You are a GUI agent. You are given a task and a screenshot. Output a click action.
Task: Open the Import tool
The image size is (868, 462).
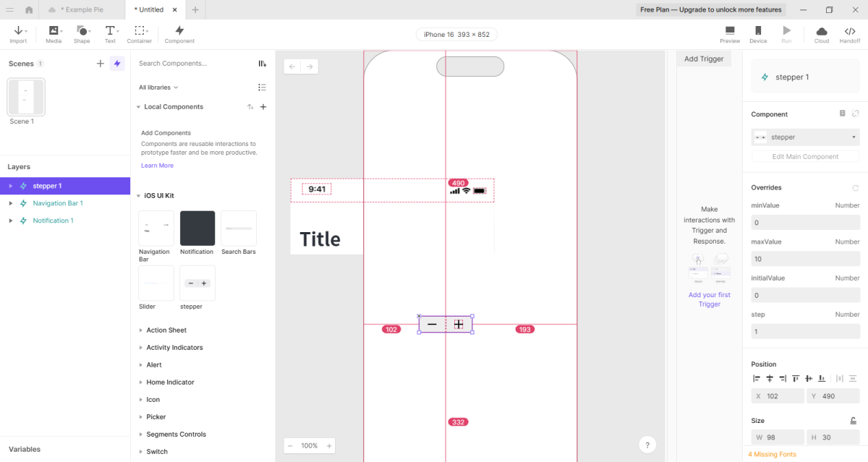click(18, 34)
